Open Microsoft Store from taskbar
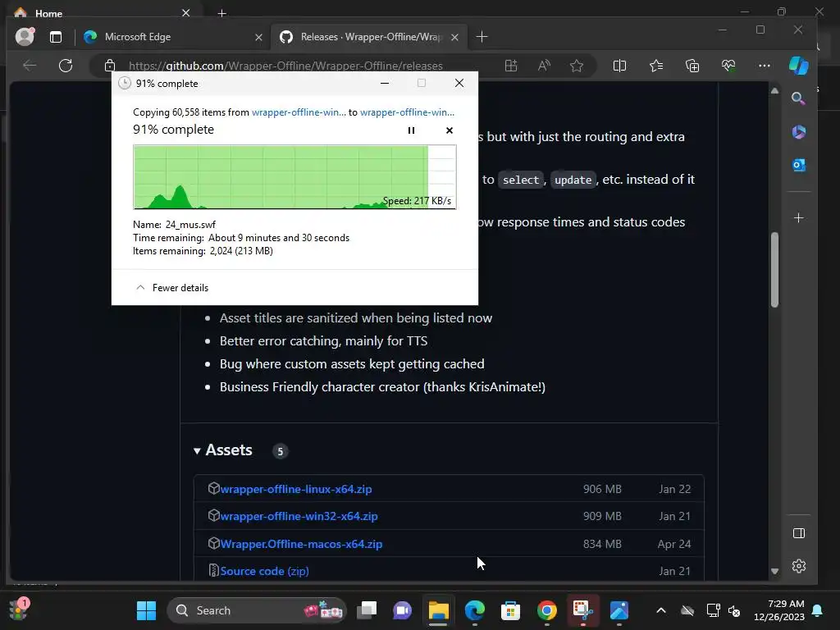Screen dimensions: 840x630 tap(510, 610)
